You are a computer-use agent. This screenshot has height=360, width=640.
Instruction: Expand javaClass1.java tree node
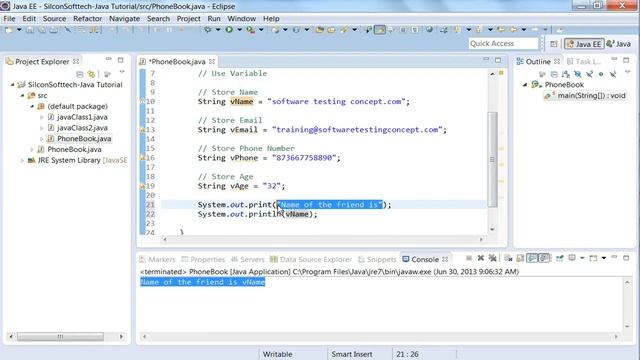click(42, 117)
